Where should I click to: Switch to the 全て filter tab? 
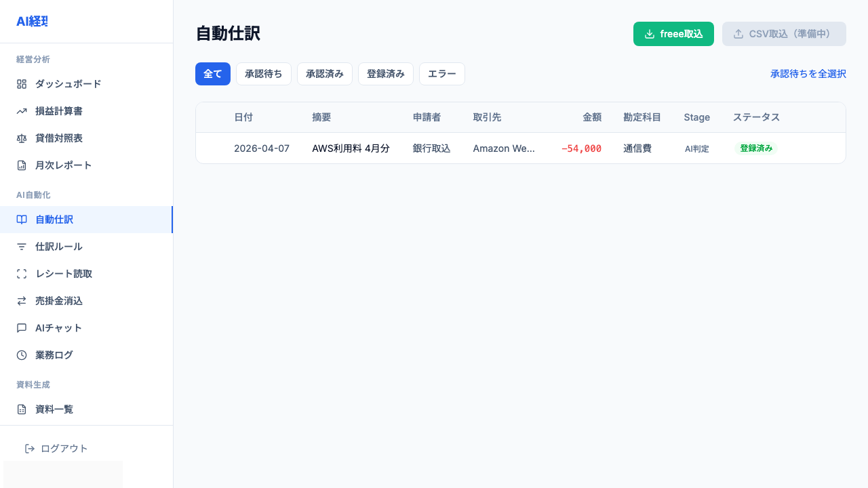click(x=212, y=74)
